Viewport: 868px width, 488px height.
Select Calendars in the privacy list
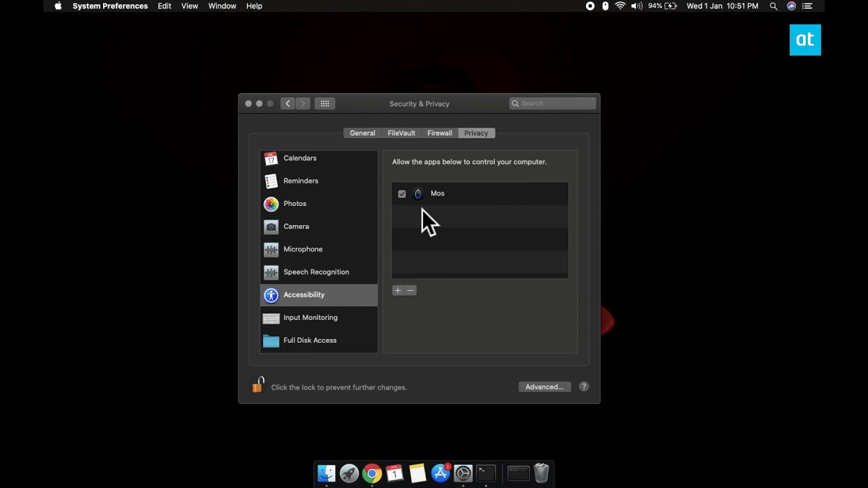(x=319, y=158)
